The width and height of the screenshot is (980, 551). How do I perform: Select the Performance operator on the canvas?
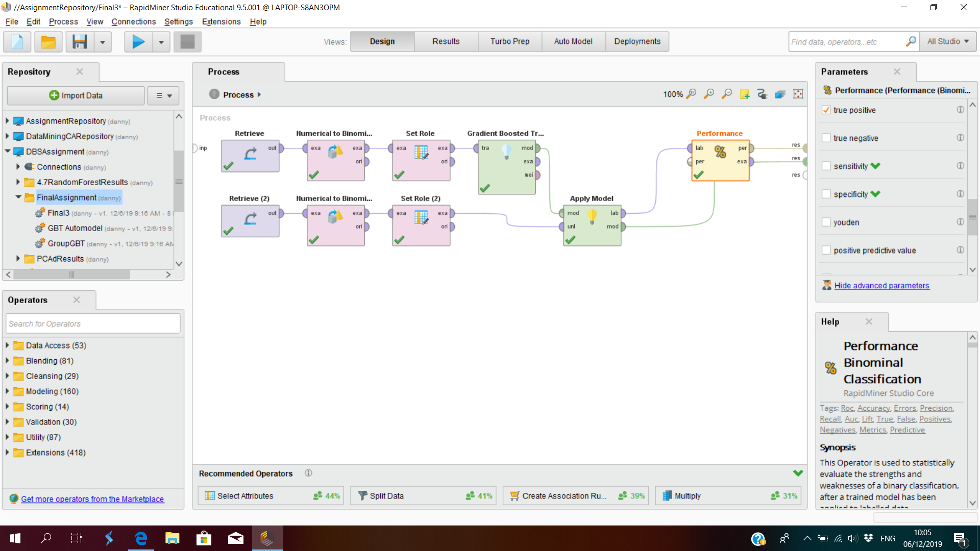[x=720, y=160]
